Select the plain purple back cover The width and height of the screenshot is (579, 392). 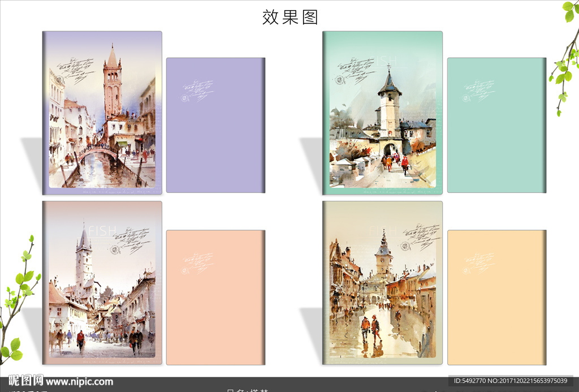click(215, 125)
